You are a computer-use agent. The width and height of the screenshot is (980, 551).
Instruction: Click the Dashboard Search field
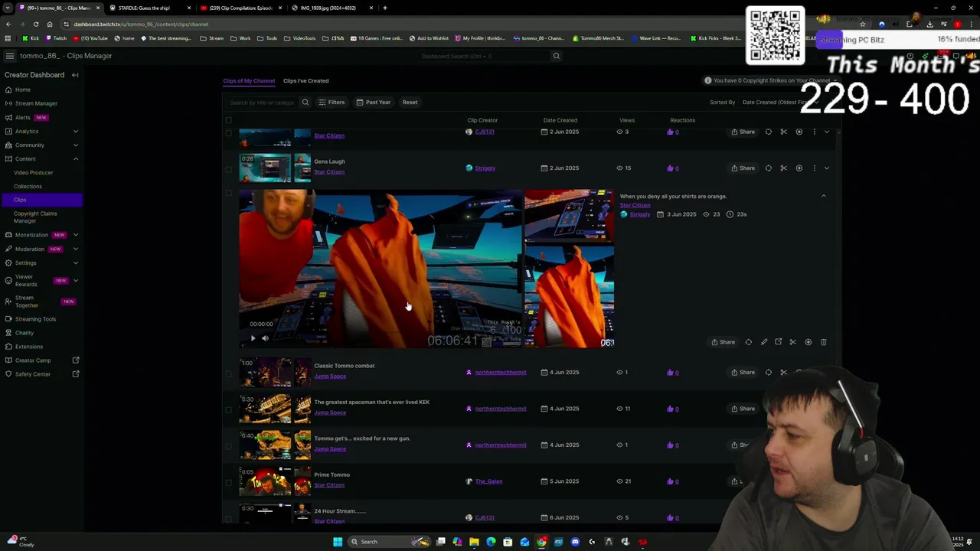coord(484,56)
